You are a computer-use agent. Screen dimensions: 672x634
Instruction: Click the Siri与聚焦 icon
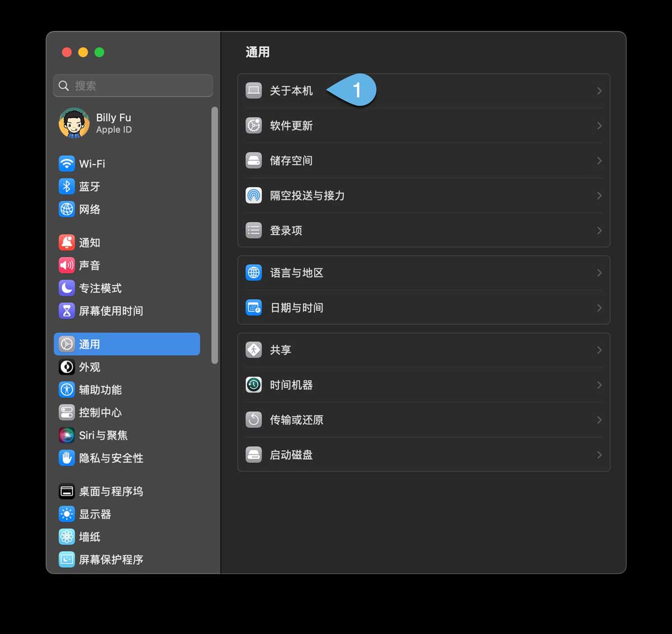67,435
